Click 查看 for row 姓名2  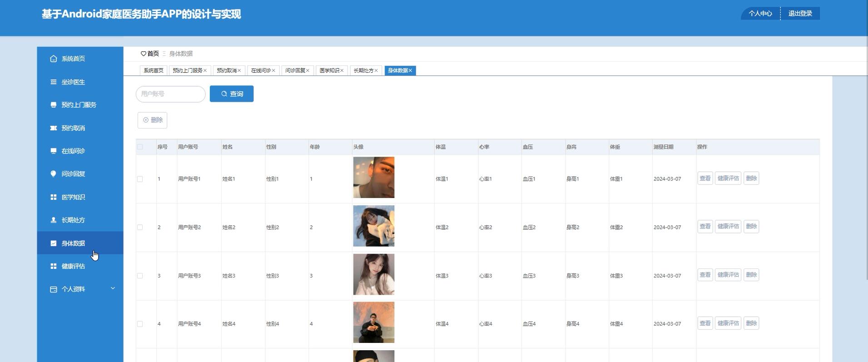click(705, 226)
